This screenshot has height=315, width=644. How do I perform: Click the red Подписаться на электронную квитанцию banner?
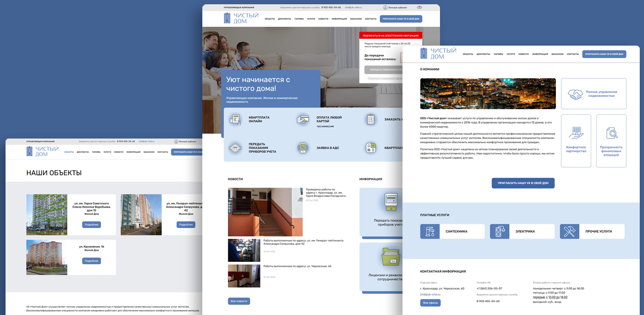point(391,35)
